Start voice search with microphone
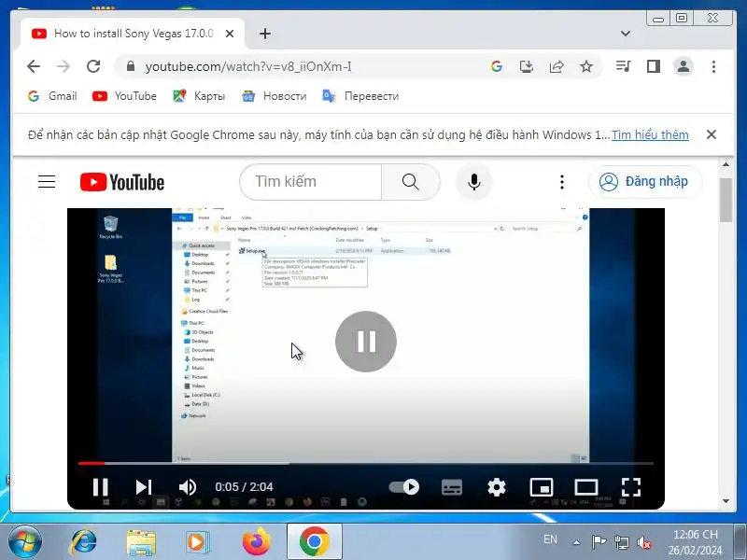 pos(474,182)
